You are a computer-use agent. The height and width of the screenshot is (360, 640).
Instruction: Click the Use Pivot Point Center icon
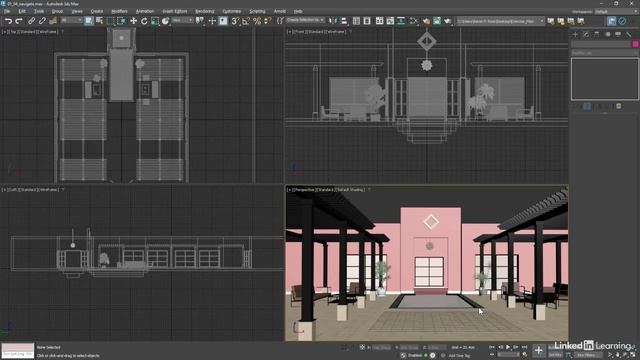click(x=200, y=21)
